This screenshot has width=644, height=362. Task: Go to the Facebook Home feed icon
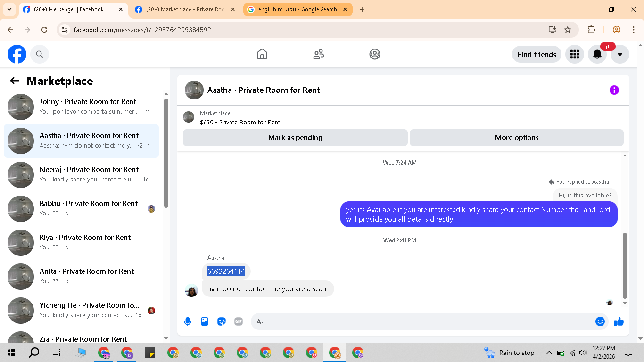pos(262,54)
